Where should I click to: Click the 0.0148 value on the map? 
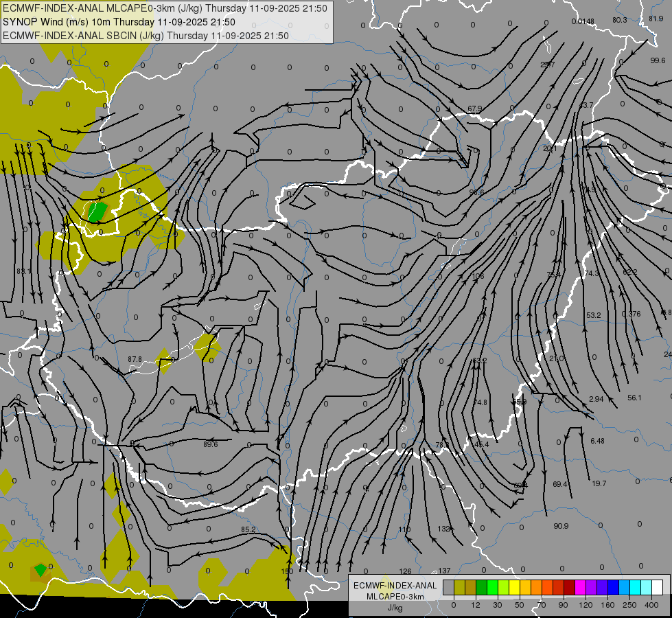click(x=583, y=21)
